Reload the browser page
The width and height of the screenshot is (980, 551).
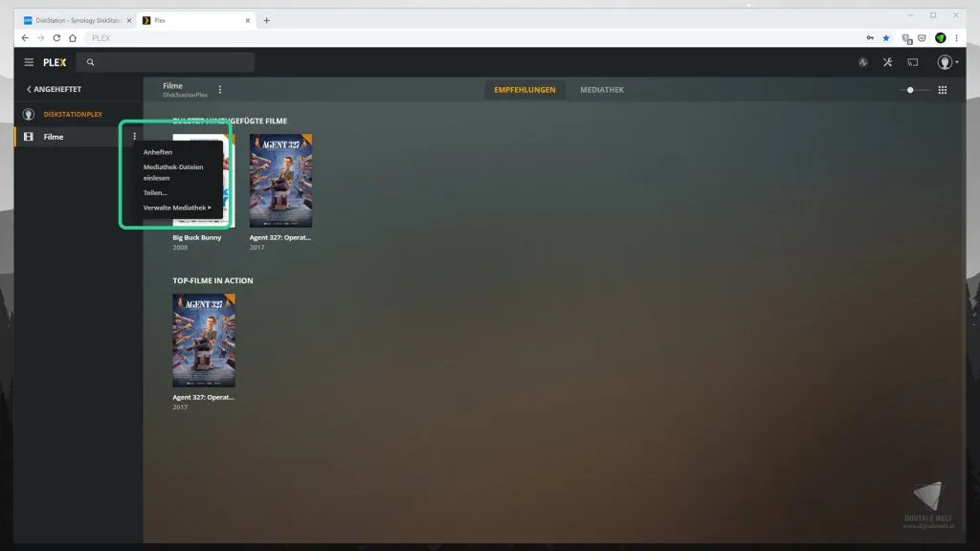[x=56, y=38]
